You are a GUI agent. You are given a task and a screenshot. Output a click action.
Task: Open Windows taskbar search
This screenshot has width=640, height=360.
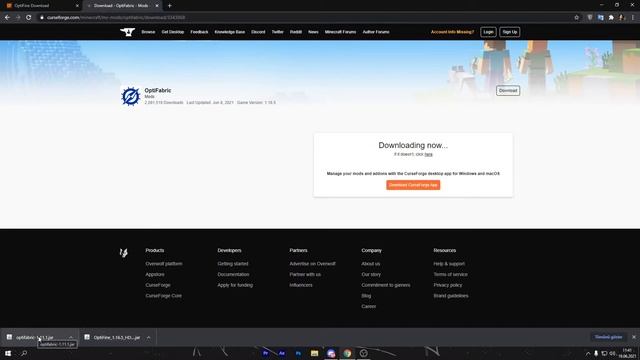tap(24, 353)
